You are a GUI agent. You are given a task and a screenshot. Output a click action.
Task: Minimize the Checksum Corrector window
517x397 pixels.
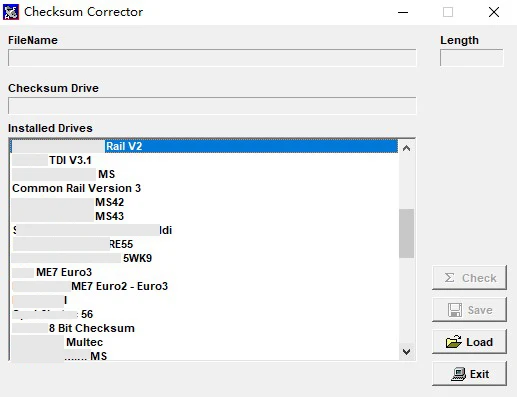click(403, 12)
